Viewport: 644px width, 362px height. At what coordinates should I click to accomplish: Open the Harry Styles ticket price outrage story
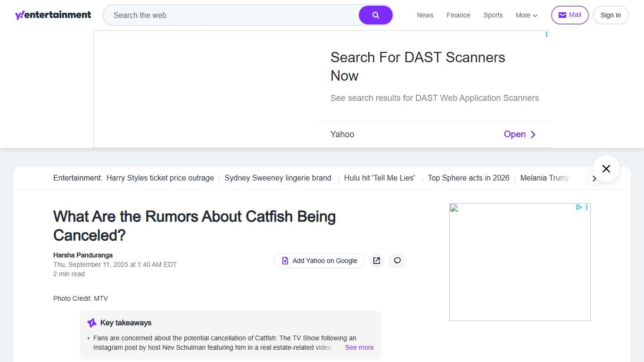tap(160, 178)
